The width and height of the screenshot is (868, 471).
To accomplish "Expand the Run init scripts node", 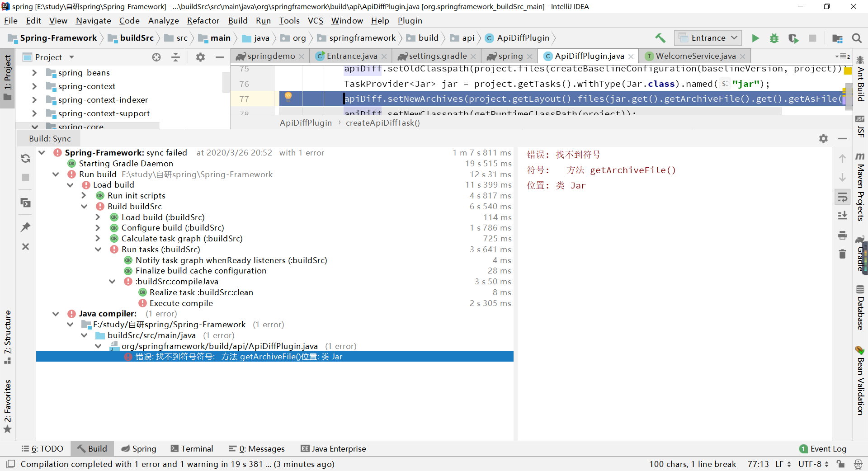I will 84,196.
